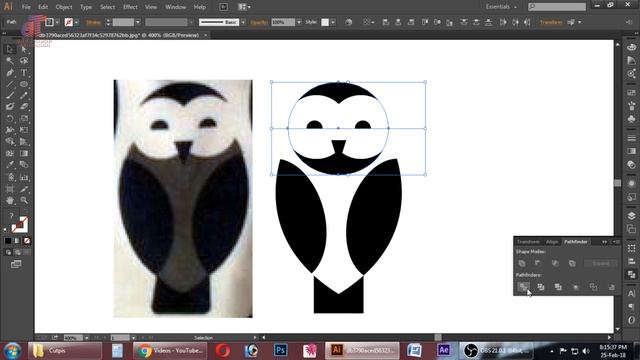
Task: Click the Recolor Artwork wheel icon
Action: pos(348,22)
